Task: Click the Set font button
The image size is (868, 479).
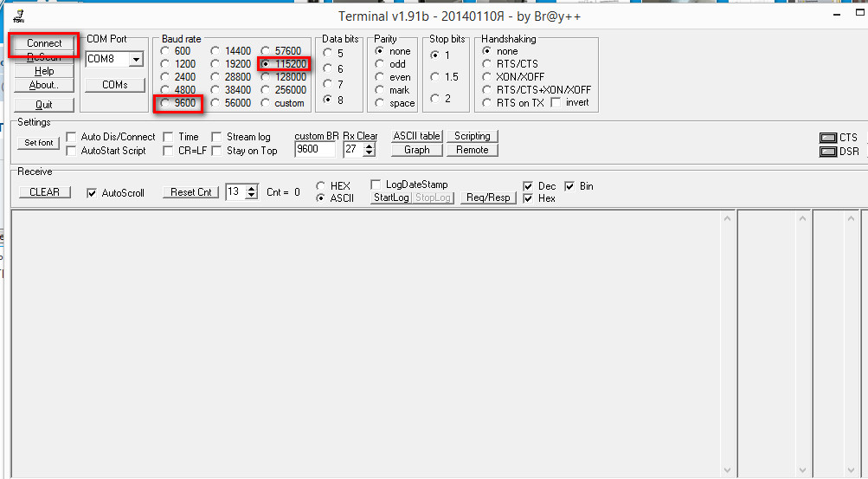Action: (x=39, y=143)
